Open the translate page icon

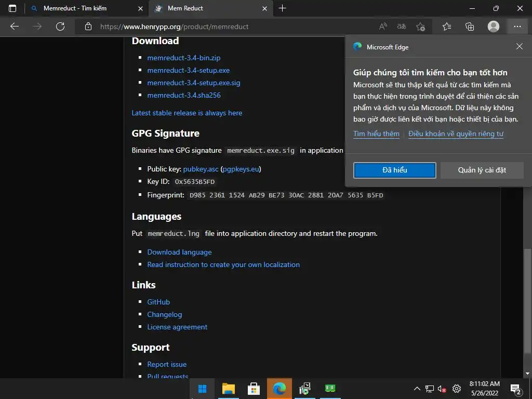(402, 26)
